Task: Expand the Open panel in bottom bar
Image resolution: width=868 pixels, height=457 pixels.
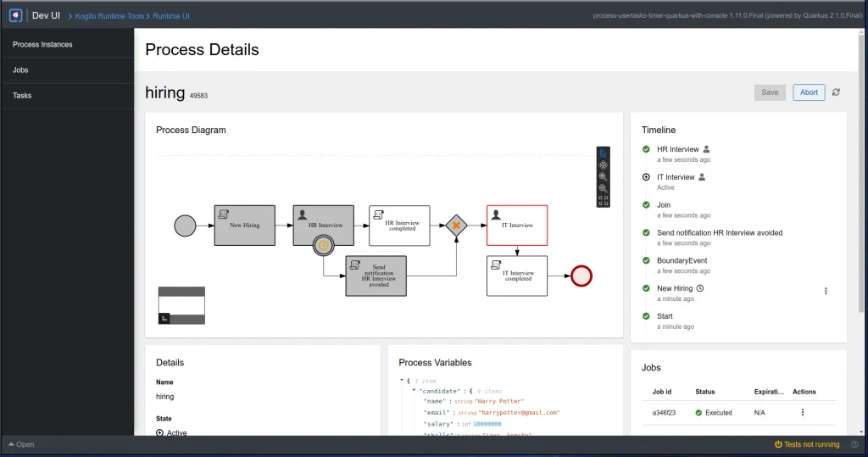Action: point(21,444)
